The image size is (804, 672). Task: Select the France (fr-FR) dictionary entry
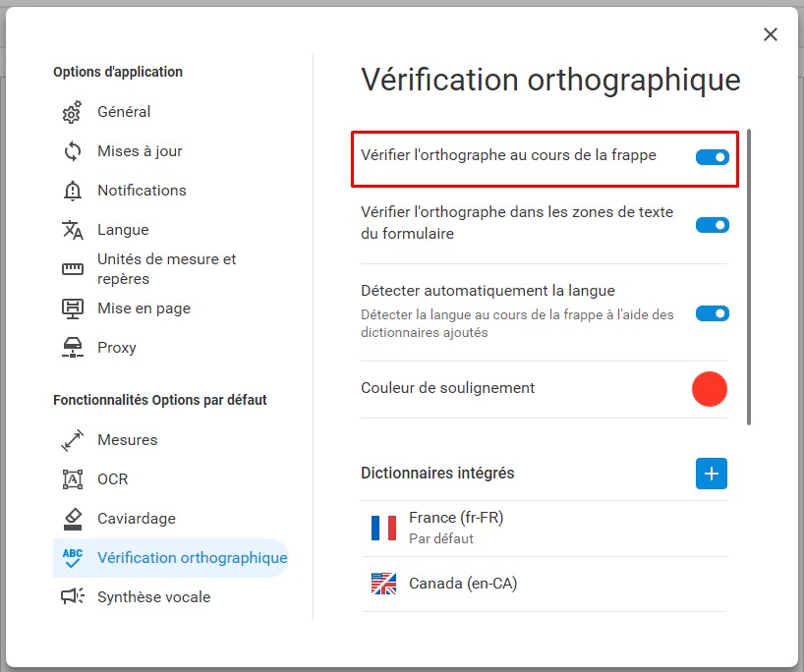pos(544,528)
